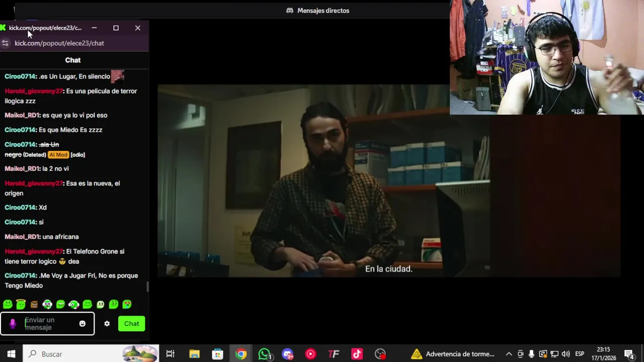This screenshot has width=644, height=362.
Task: Click the camera tray icon
Action: coord(520,354)
